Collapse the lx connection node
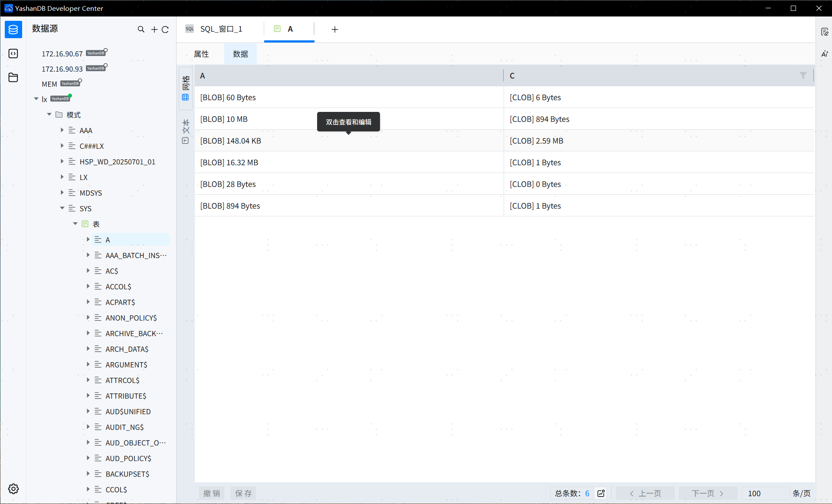Screen dimensions: 832x504 pos(36,99)
